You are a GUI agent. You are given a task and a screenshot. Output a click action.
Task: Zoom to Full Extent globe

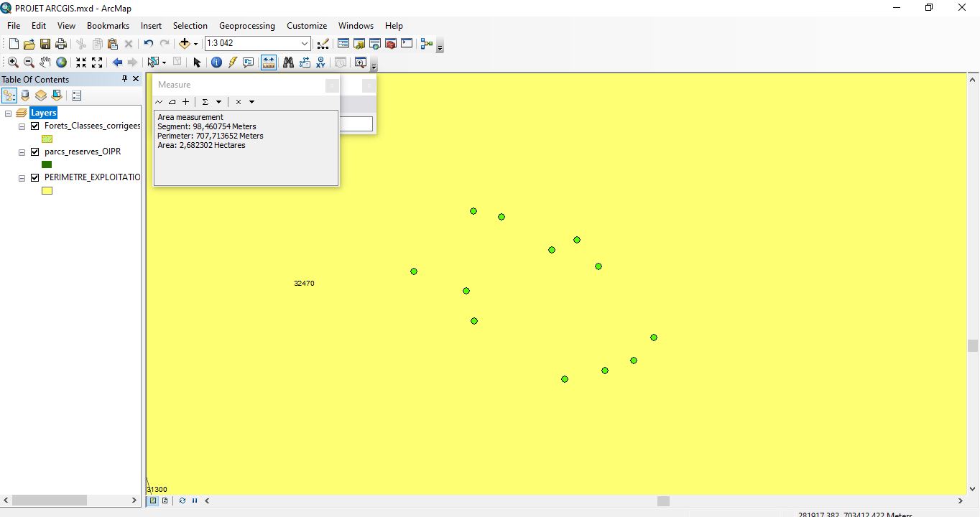[62, 62]
